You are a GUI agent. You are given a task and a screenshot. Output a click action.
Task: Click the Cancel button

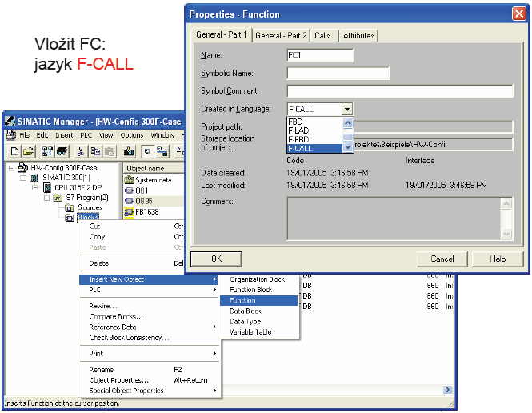pos(442,259)
